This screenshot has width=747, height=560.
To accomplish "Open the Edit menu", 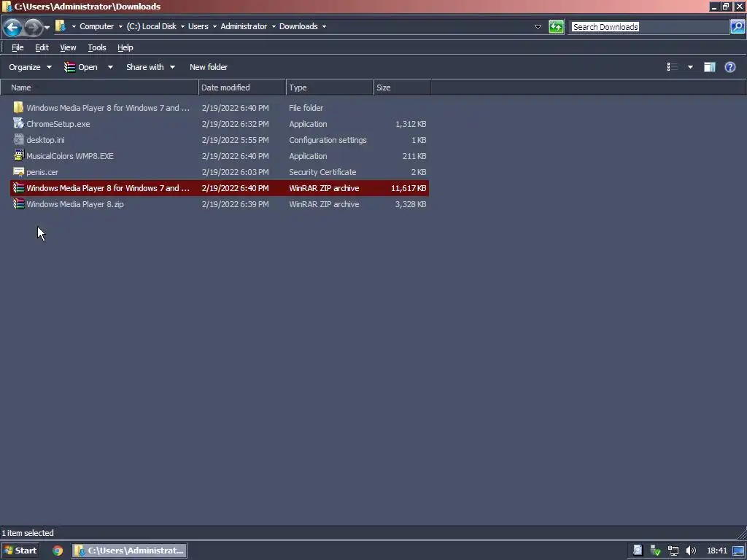I will [x=42, y=47].
